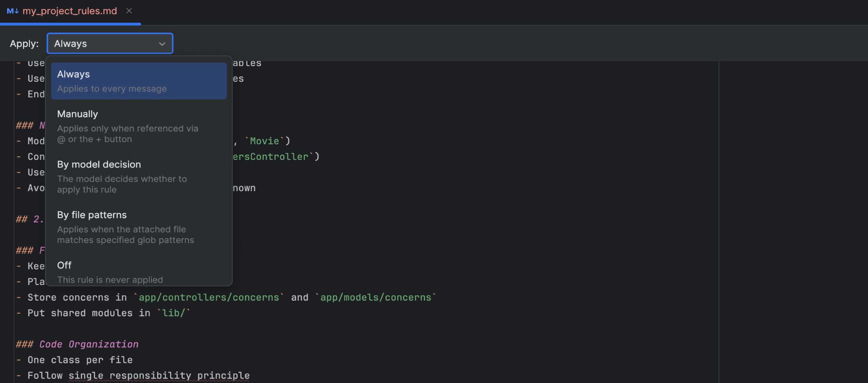Click the app/models/concerns code text
868x383 pixels.
[x=375, y=297]
